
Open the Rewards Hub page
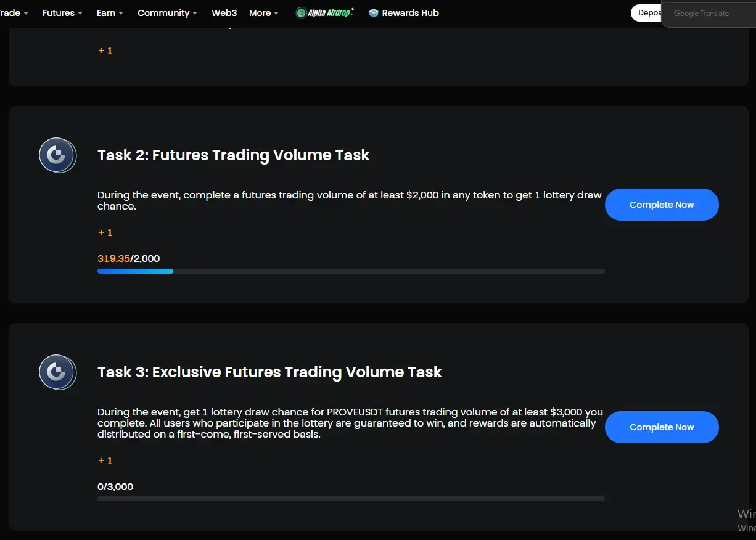pyautogui.click(x=404, y=13)
